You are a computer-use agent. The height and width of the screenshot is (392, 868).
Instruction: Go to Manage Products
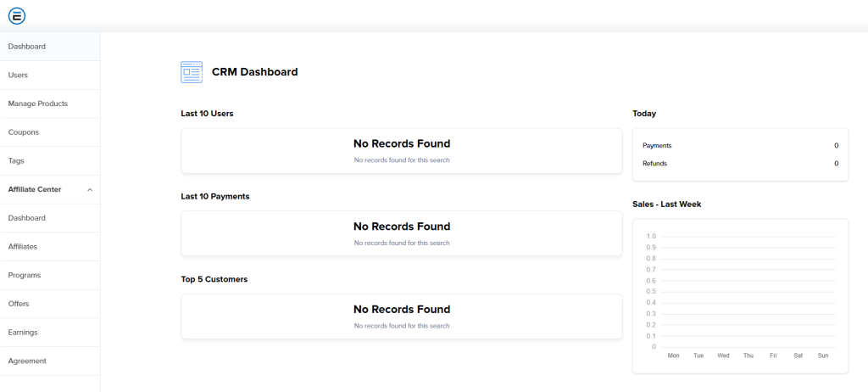(x=50, y=104)
